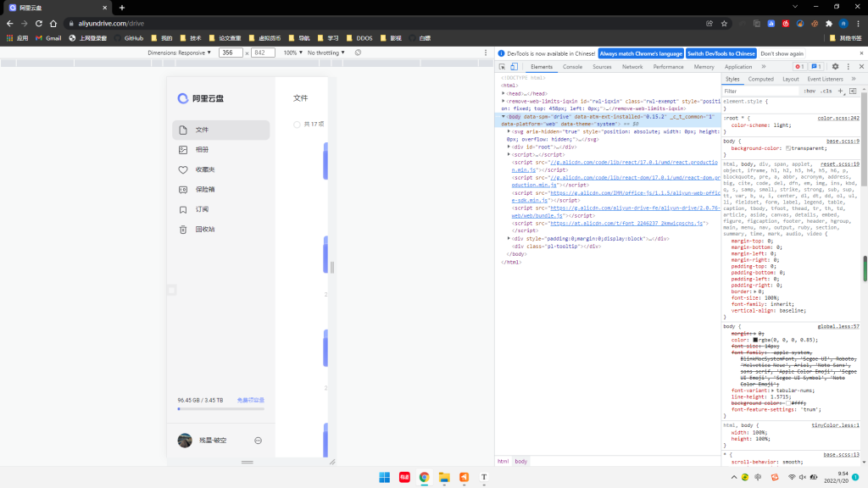Click the transparent background-color swatch

788,148
